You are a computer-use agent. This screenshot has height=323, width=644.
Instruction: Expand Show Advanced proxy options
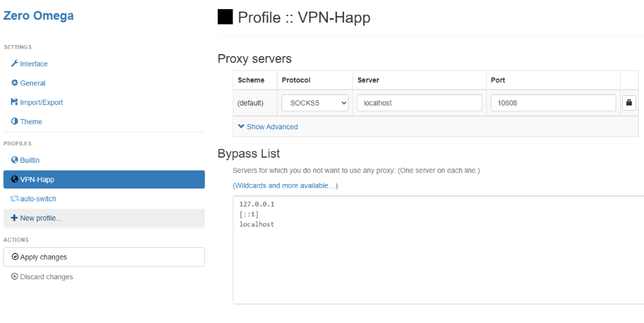[x=268, y=127]
